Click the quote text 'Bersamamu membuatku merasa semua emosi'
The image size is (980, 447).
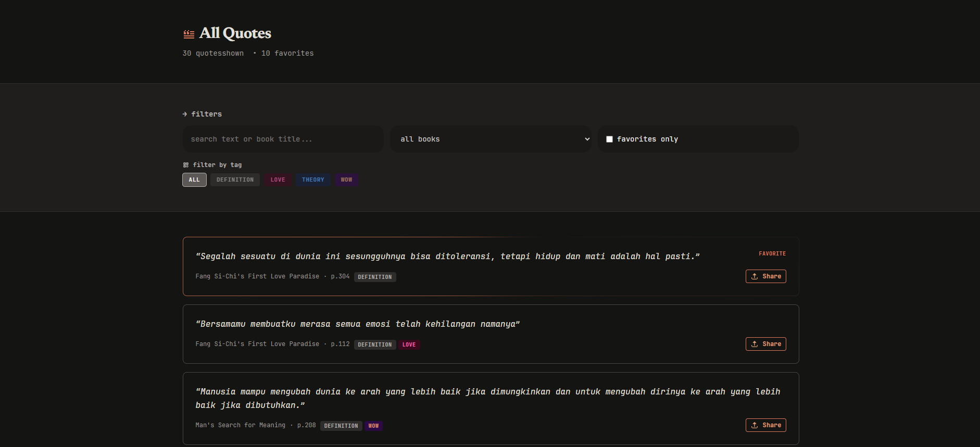pos(358,324)
